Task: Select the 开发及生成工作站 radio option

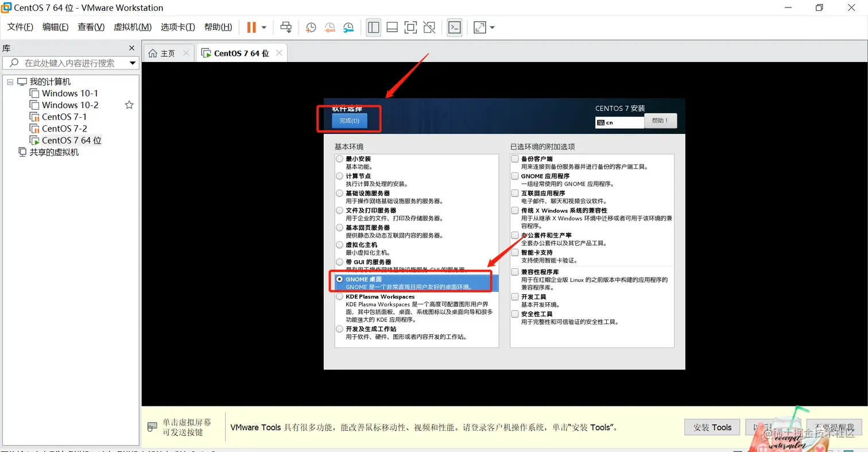Action: [340, 329]
